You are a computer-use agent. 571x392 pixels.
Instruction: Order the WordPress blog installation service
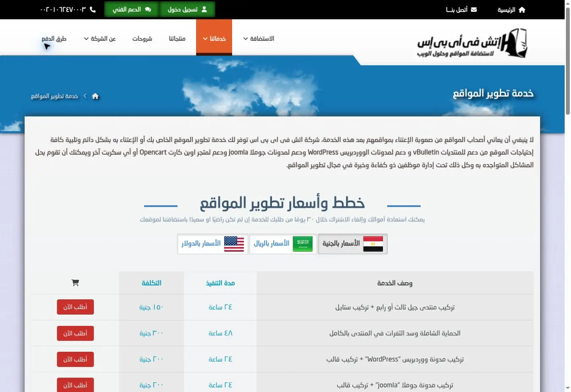point(75,359)
